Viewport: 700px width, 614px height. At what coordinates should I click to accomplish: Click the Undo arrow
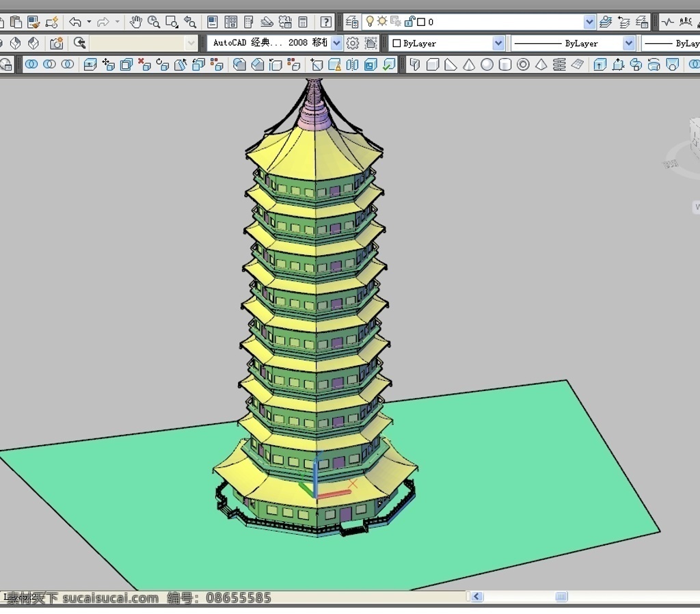[75, 21]
